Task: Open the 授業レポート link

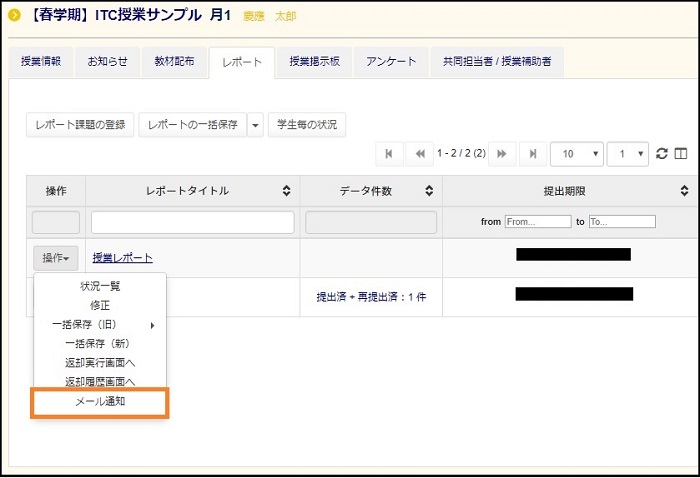Action: pyautogui.click(x=122, y=258)
